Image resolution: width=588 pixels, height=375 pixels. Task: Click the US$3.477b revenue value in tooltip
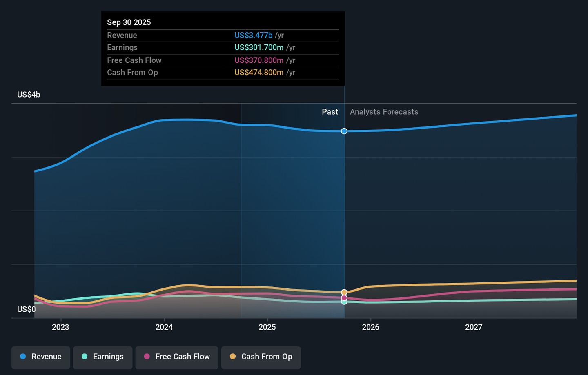tap(253, 36)
